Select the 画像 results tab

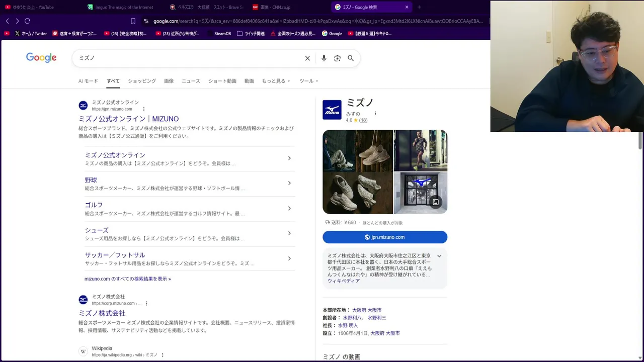(x=169, y=81)
